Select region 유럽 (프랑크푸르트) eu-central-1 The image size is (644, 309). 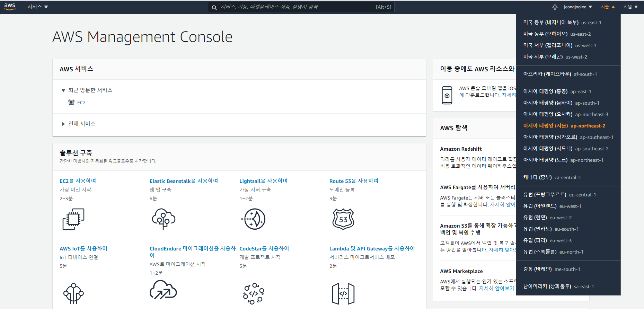pos(568,195)
